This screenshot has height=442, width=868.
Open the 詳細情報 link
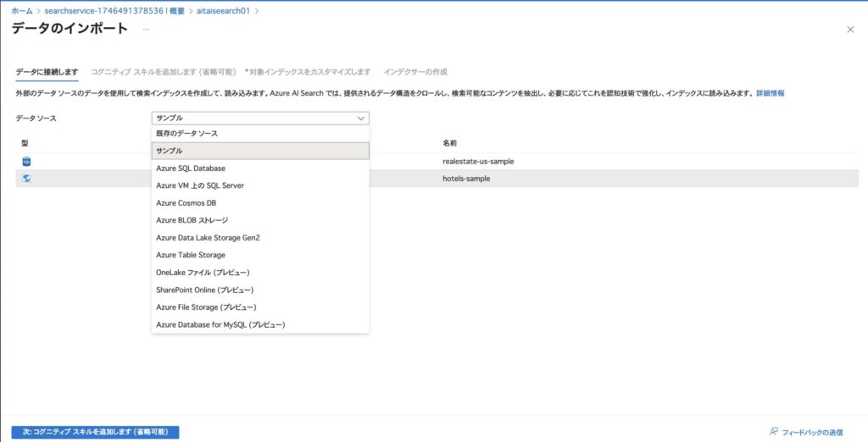point(770,93)
